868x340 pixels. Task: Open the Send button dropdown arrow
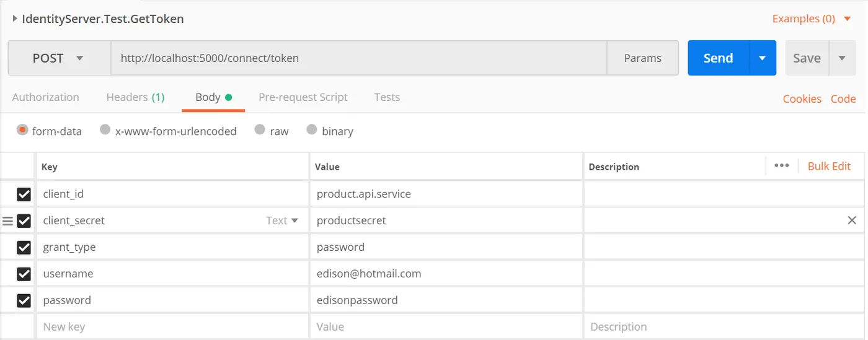coord(763,58)
